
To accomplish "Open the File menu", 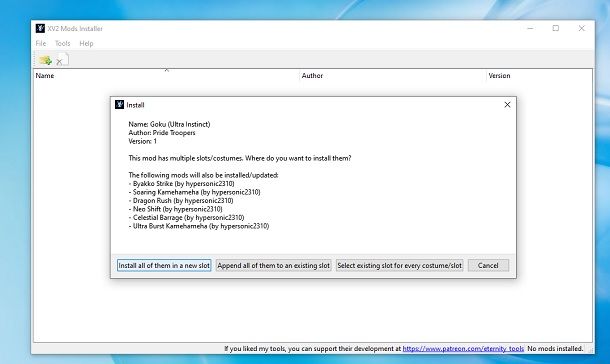I will point(41,44).
